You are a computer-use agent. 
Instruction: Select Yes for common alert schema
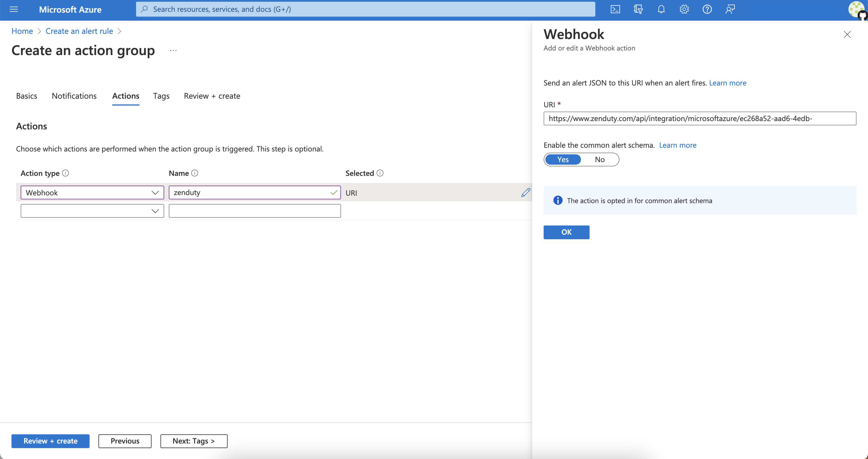(x=563, y=159)
